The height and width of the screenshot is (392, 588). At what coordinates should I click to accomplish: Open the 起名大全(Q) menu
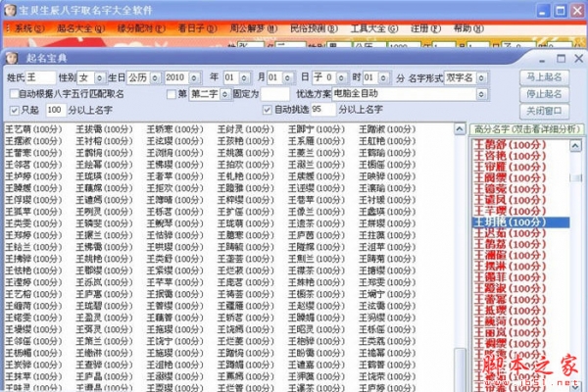(80, 28)
